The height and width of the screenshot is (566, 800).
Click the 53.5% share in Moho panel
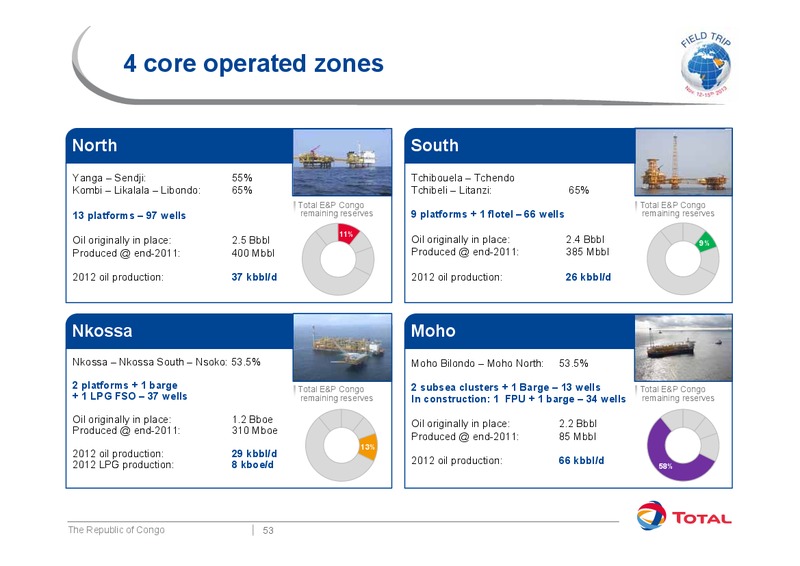(573, 363)
